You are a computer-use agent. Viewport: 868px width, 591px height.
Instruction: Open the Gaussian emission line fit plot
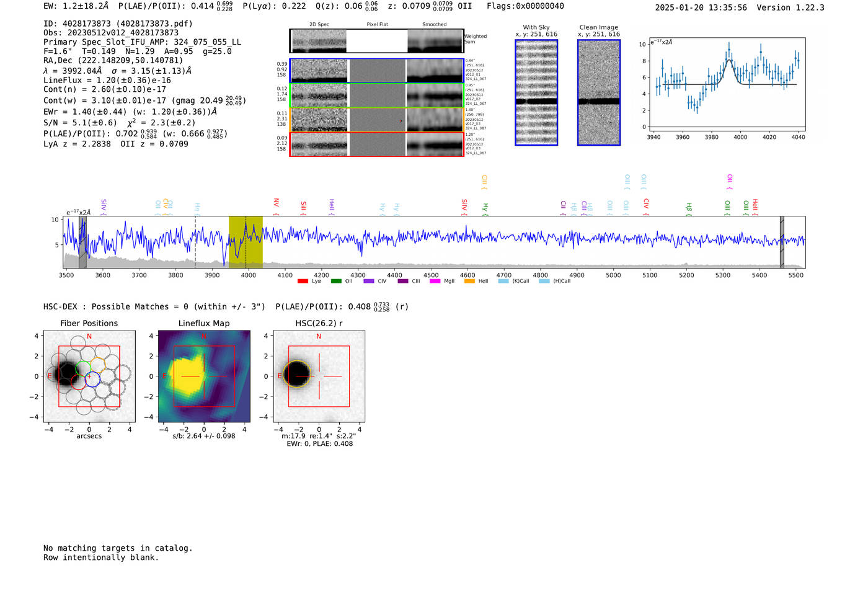727,85
